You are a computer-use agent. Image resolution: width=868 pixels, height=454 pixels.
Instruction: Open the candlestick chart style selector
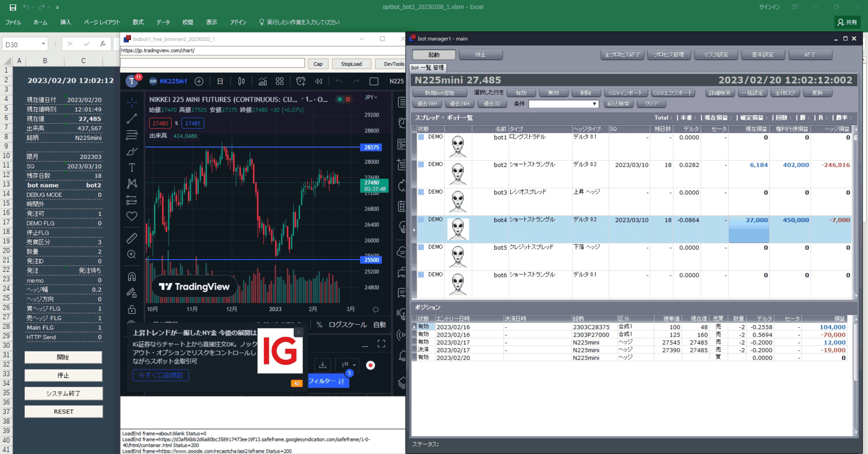[241, 81]
